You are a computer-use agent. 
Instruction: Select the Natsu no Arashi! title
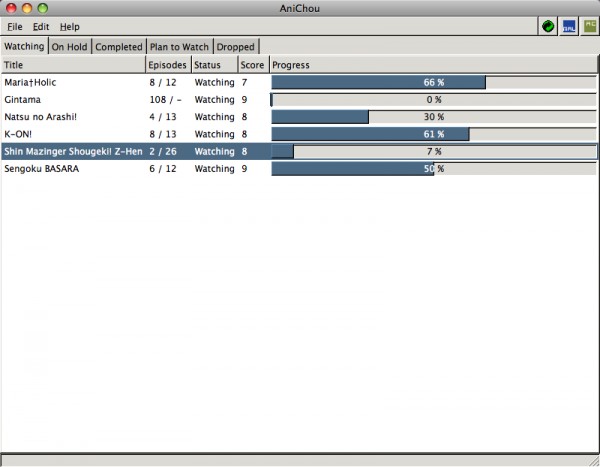coord(41,117)
